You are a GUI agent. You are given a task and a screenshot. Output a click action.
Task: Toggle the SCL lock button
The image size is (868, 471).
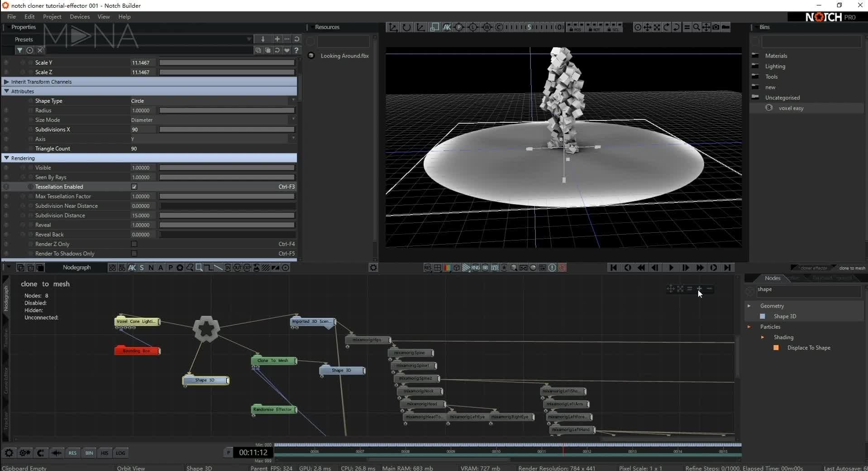click(x=613, y=27)
